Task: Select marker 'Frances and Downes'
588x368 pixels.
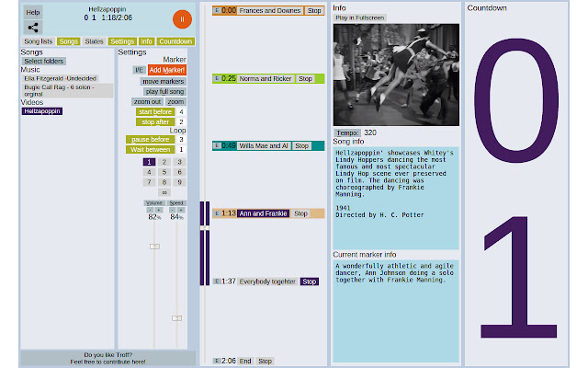Action: 270,10
